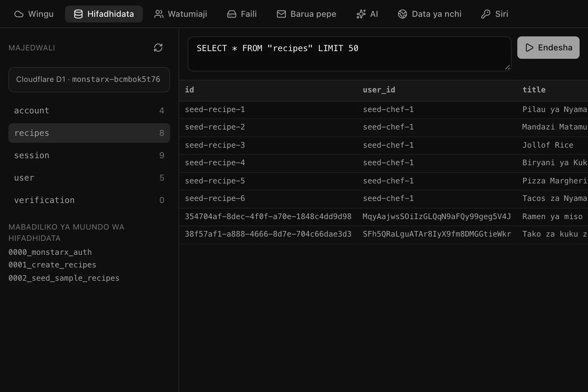
Task: Click the id column header
Action: pyautogui.click(x=189, y=90)
